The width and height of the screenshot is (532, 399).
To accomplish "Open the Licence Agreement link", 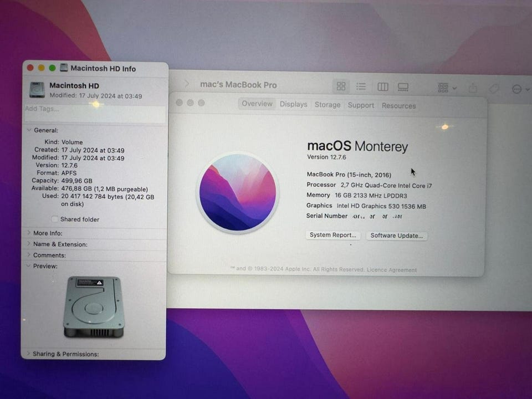I will (x=392, y=270).
